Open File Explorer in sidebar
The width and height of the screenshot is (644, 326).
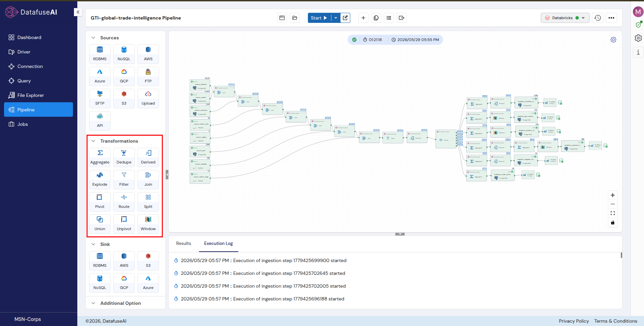click(38, 95)
